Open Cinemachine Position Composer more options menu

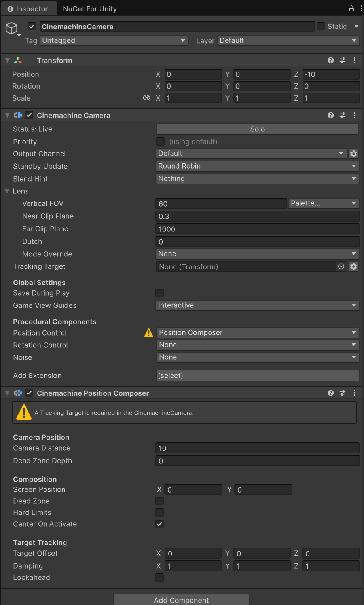click(x=355, y=393)
